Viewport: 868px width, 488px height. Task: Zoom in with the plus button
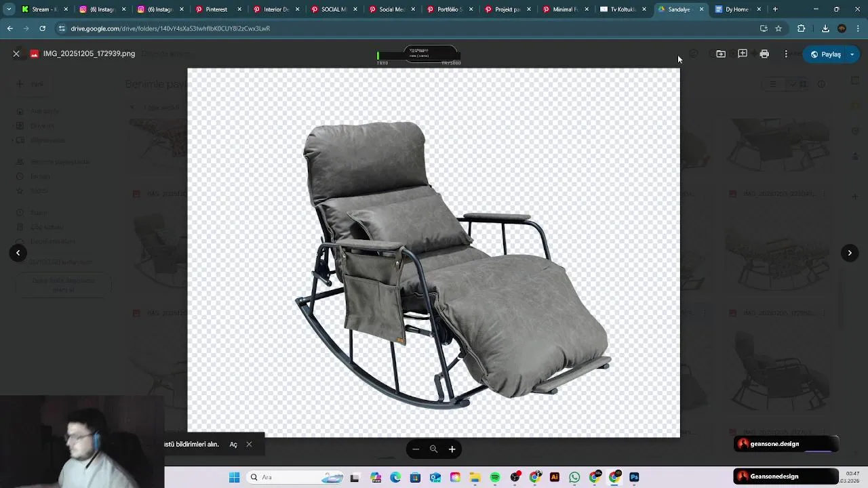point(452,449)
